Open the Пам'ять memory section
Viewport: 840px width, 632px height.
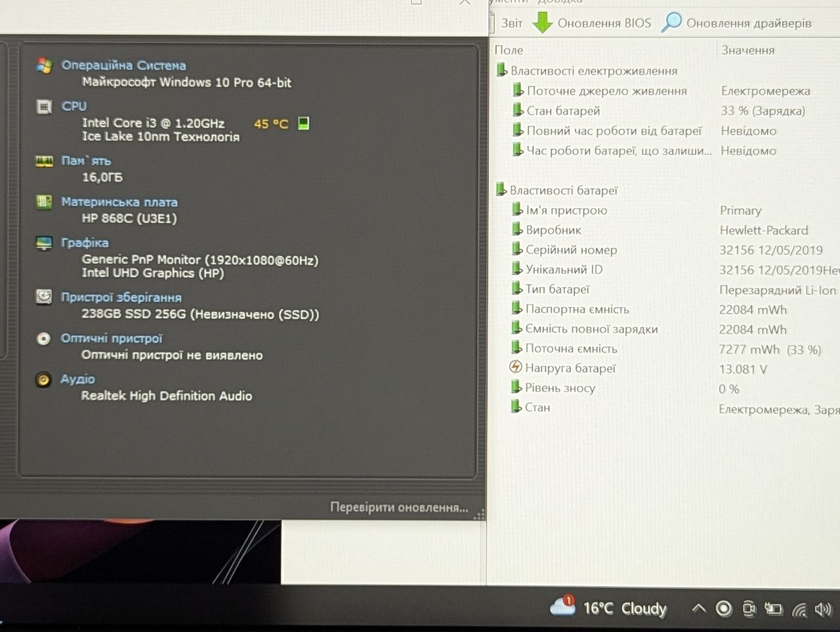(x=86, y=161)
